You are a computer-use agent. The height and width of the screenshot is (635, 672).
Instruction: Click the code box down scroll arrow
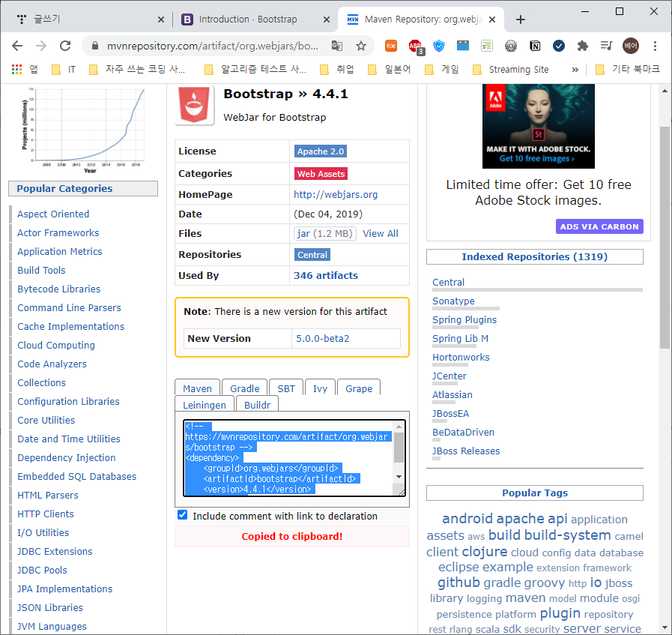point(399,477)
